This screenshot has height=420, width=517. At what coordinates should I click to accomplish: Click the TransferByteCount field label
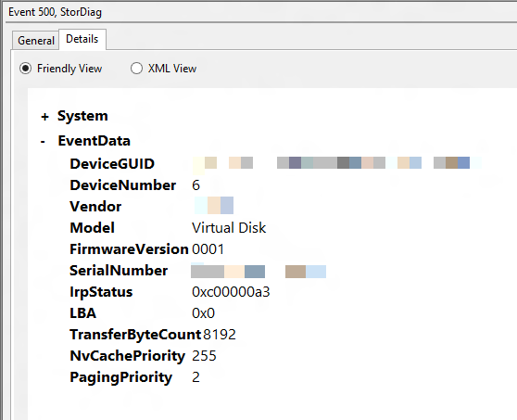(135, 335)
